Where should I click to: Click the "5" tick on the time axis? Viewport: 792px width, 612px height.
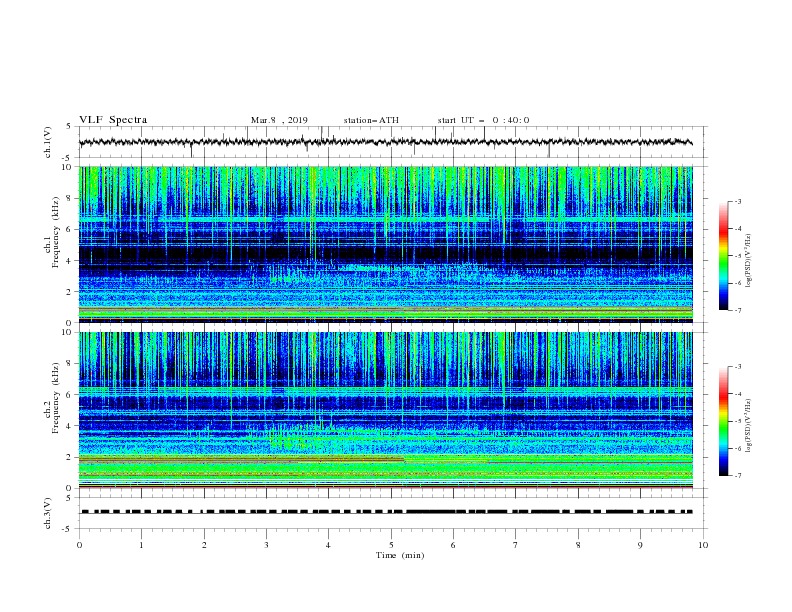tap(391, 545)
